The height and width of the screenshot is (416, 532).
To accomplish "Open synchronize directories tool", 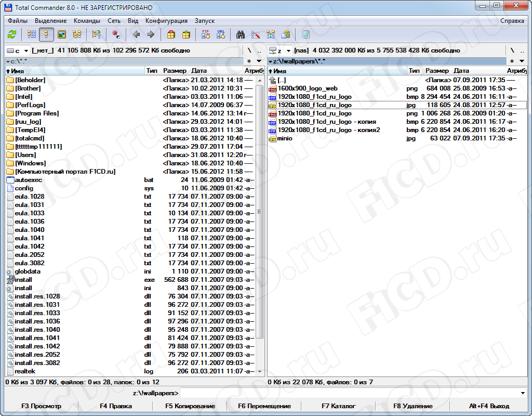I will [x=271, y=34].
